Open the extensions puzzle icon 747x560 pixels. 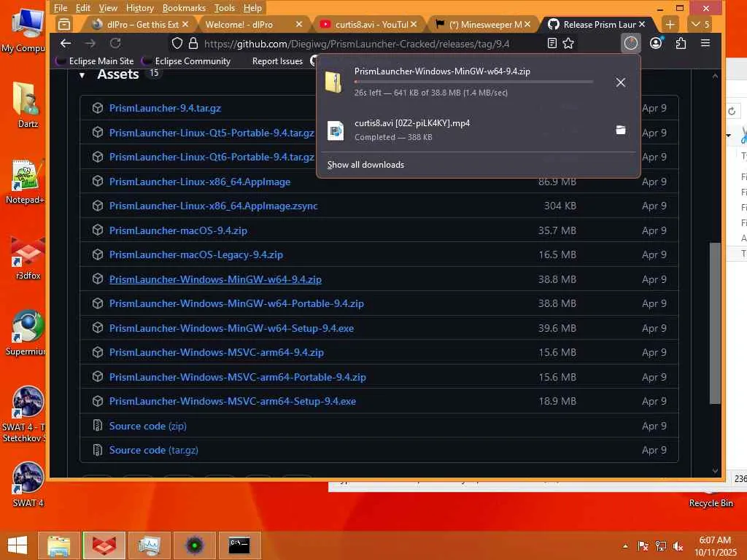click(681, 43)
